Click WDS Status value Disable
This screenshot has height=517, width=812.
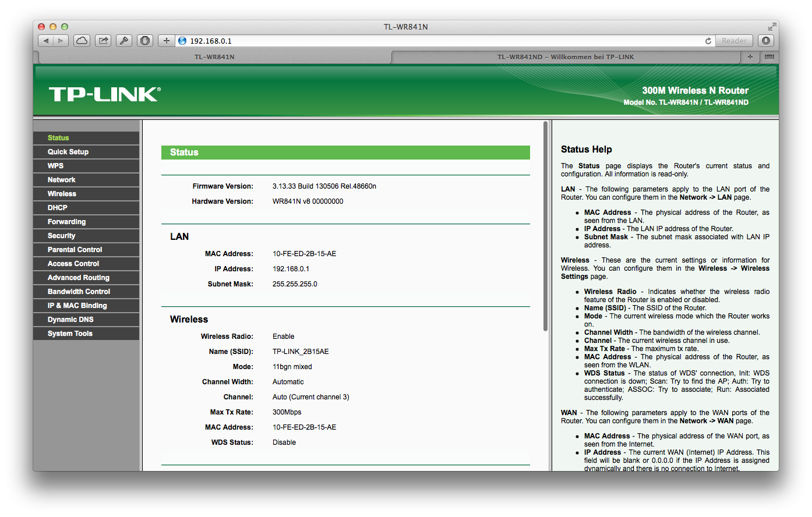pyautogui.click(x=284, y=442)
